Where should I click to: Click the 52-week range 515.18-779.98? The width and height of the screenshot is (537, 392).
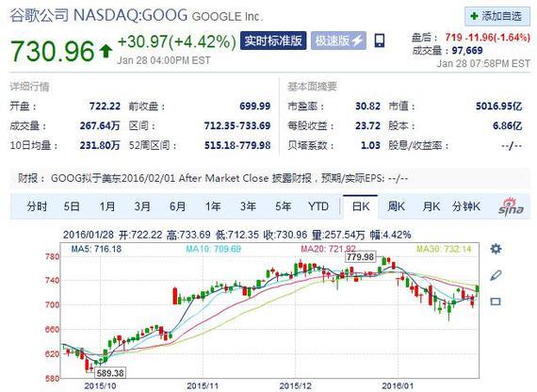237,145
